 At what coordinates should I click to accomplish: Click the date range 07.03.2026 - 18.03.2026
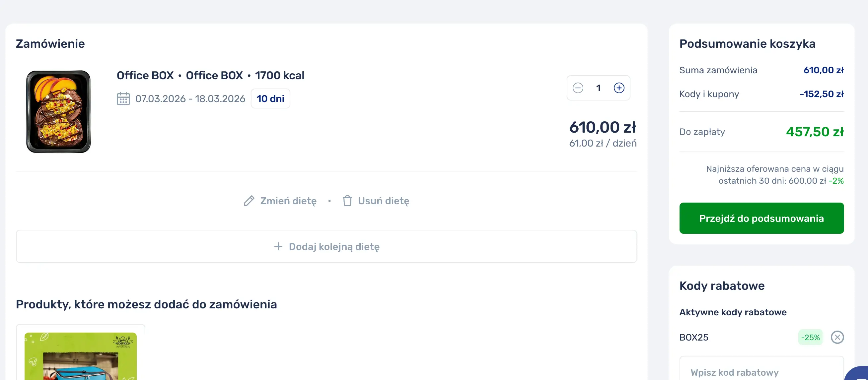190,99
